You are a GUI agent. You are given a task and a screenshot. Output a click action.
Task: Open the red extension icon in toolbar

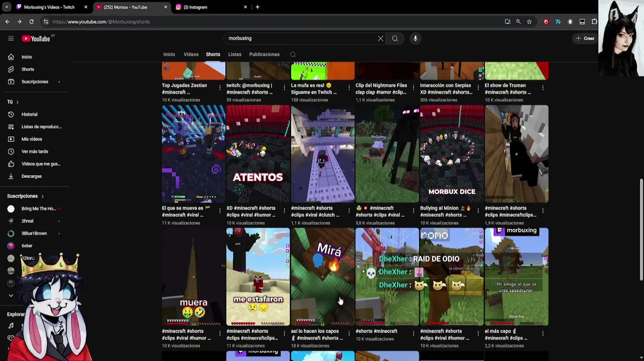coord(546,22)
